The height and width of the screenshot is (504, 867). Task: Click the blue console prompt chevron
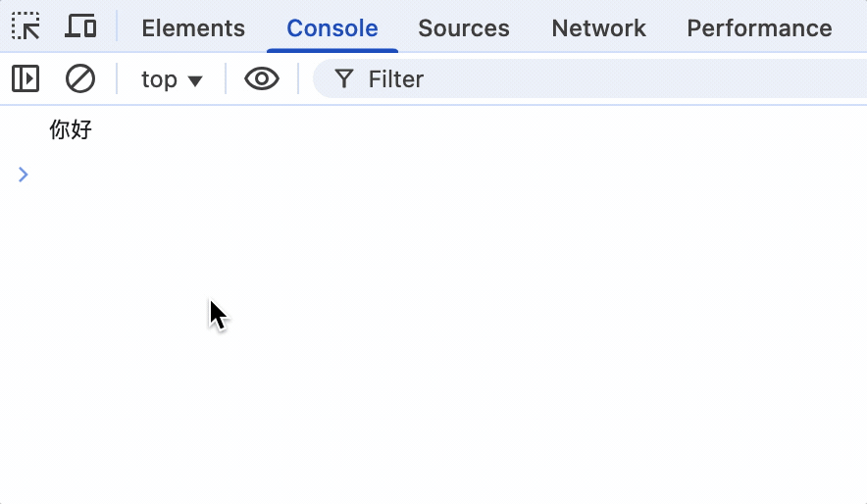coord(23,175)
